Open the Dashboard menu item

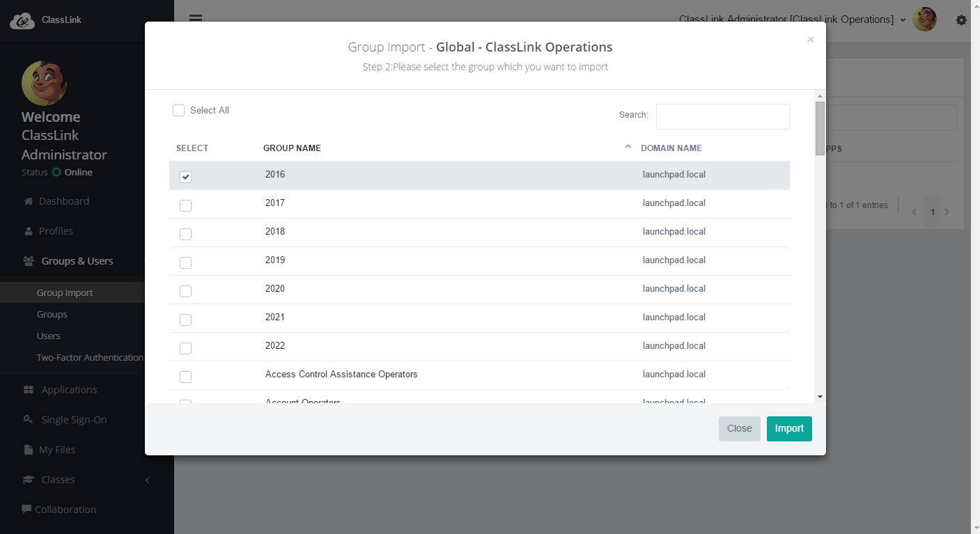pos(64,201)
